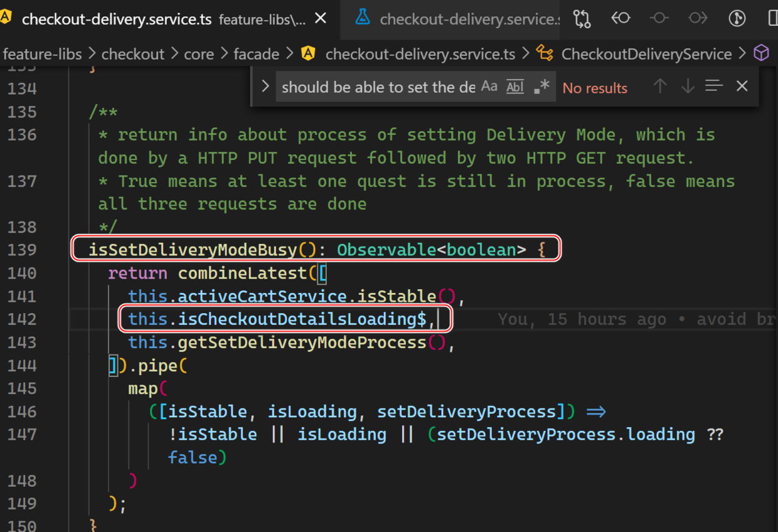
Task: Click CheckoutDeliveryService class hierarchy icon in breadcrumbs
Action: pyautogui.click(x=545, y=54)
